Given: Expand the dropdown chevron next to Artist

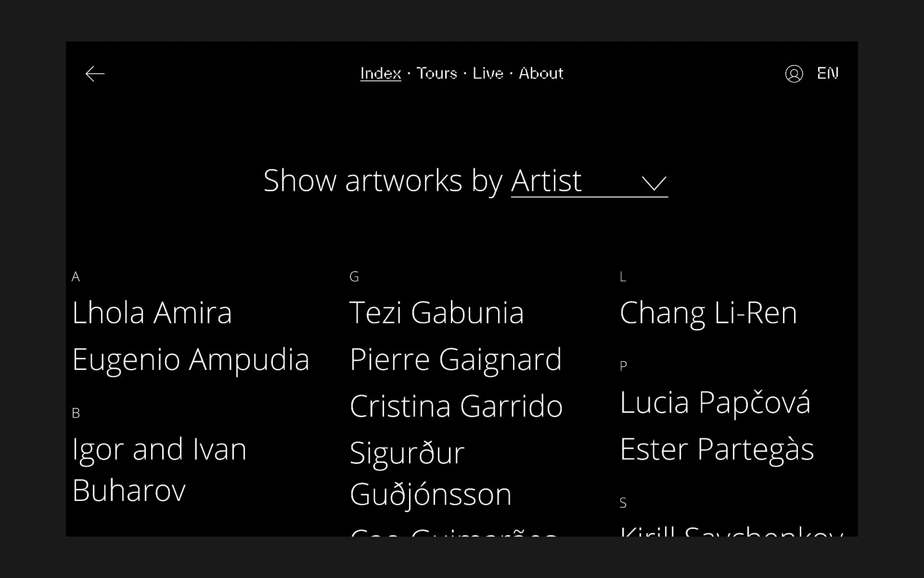Looking at the screenshot, I should [654, 184].
